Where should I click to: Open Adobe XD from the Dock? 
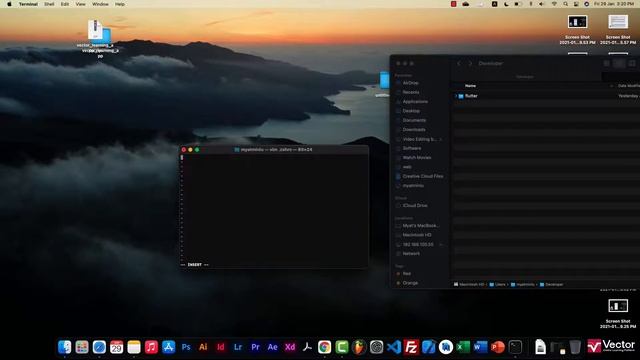(x=290, y=347)
